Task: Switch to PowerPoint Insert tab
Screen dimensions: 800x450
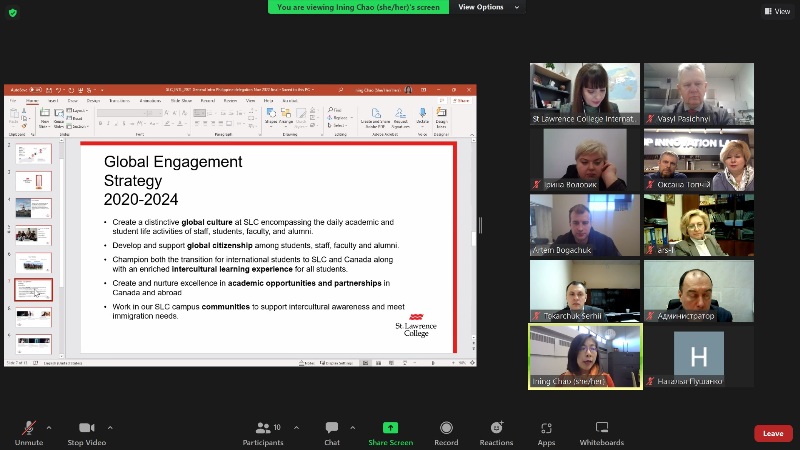Action: coord(53,101)
